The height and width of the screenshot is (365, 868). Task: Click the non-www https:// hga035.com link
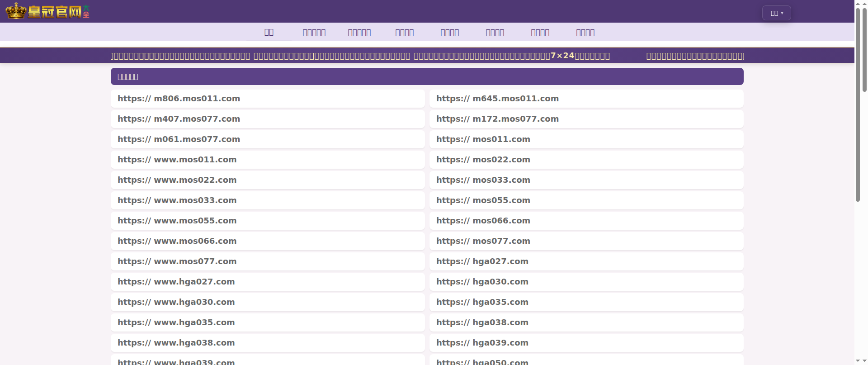586,302
